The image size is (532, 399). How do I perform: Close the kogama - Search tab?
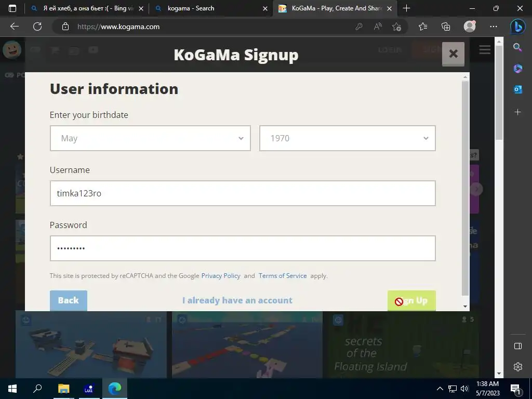pos(265,8)
